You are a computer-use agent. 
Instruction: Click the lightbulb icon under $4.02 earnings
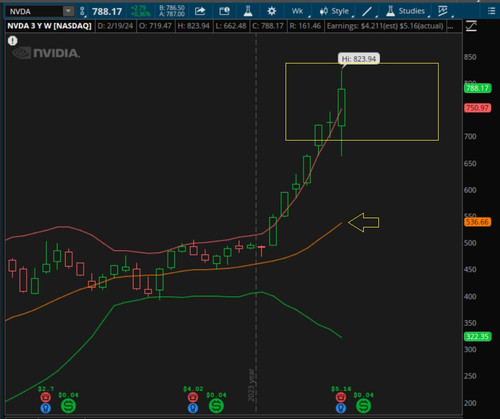coord(193,408)
